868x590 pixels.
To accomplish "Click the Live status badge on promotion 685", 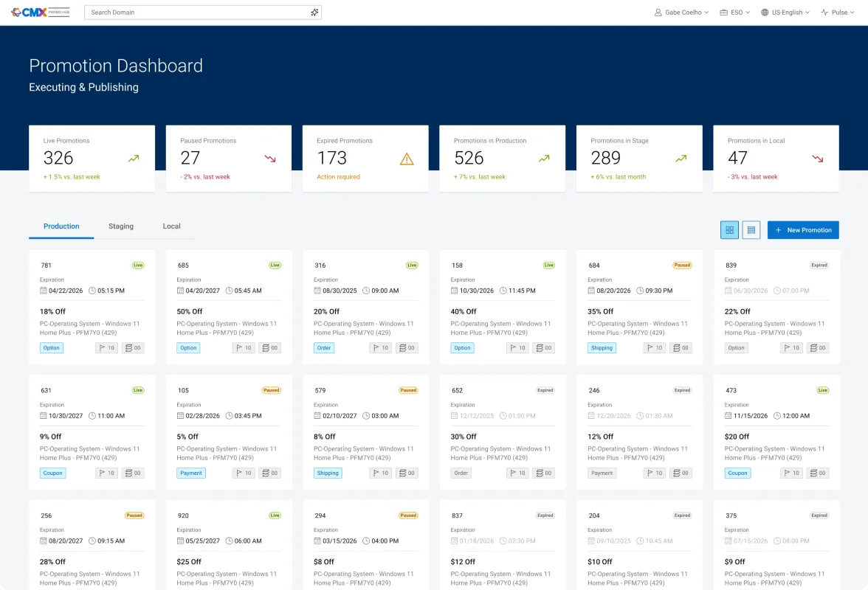I will (x=275, y=265).
